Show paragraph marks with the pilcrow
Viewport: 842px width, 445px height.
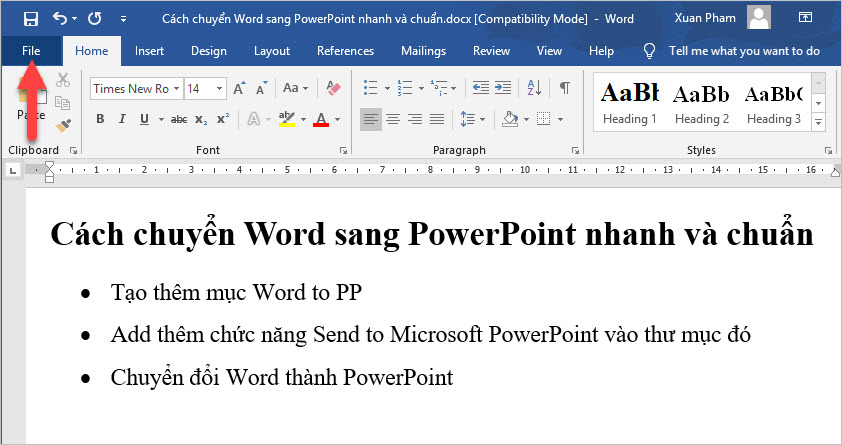[x=564, y=88]
